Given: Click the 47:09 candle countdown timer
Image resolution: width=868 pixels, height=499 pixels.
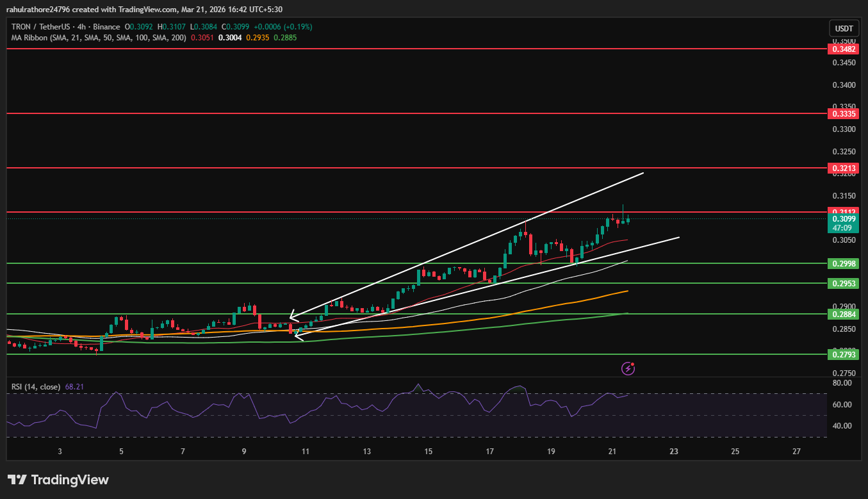Looking at the screenshot, I should tap(842, 227).
